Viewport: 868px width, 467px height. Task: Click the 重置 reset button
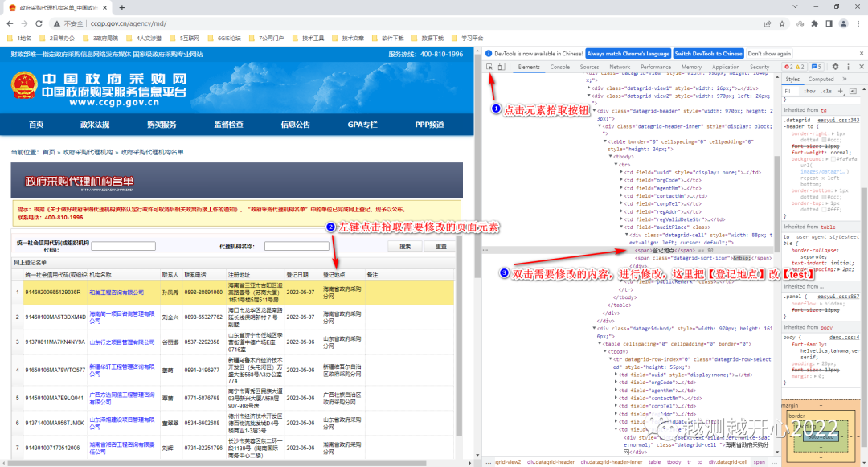tap(440, 246)
